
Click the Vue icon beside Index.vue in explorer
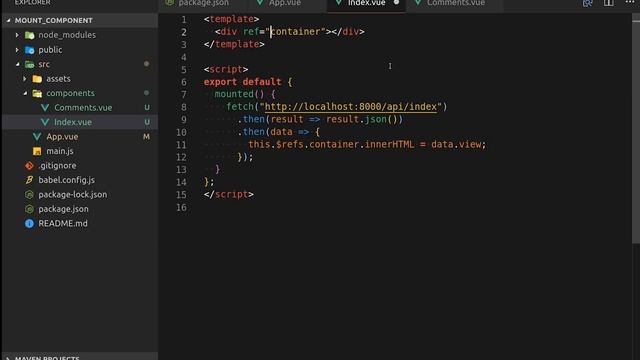pos(45,122)
